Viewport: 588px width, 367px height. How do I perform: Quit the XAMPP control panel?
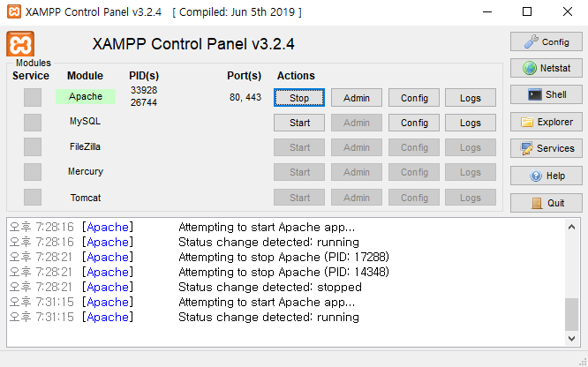[x=546, y=203]
